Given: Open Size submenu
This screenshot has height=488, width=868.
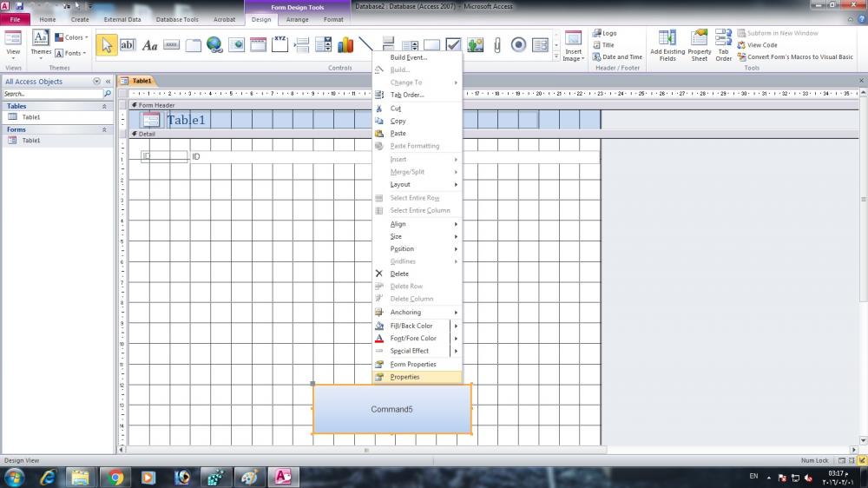Looking at the screenshot, I should coord(418,236).
